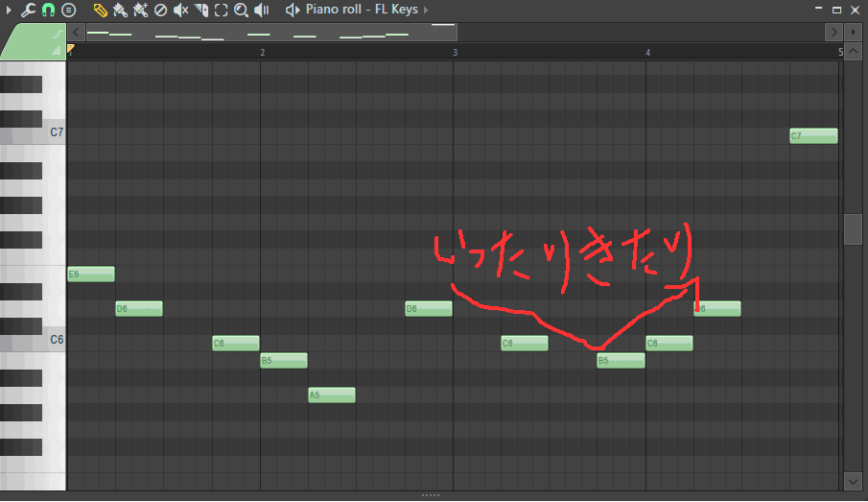
Task: Select the Playback scrub speaker tool
Action: pos(261,10)
